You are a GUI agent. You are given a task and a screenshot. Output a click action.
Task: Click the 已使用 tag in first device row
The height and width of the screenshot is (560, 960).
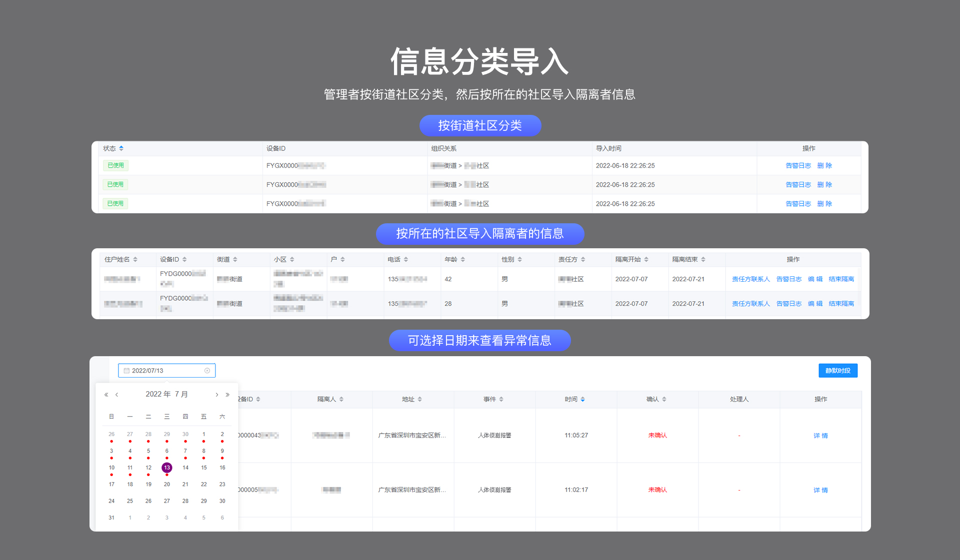(115, 165)
